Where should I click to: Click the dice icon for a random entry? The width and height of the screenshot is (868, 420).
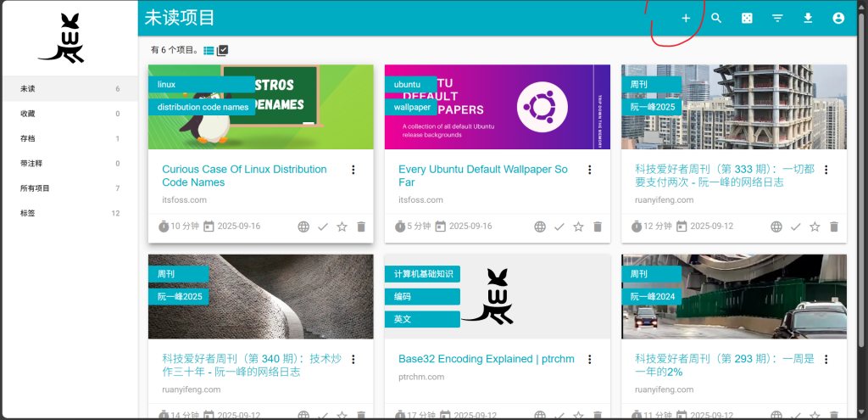pos(747,18)
